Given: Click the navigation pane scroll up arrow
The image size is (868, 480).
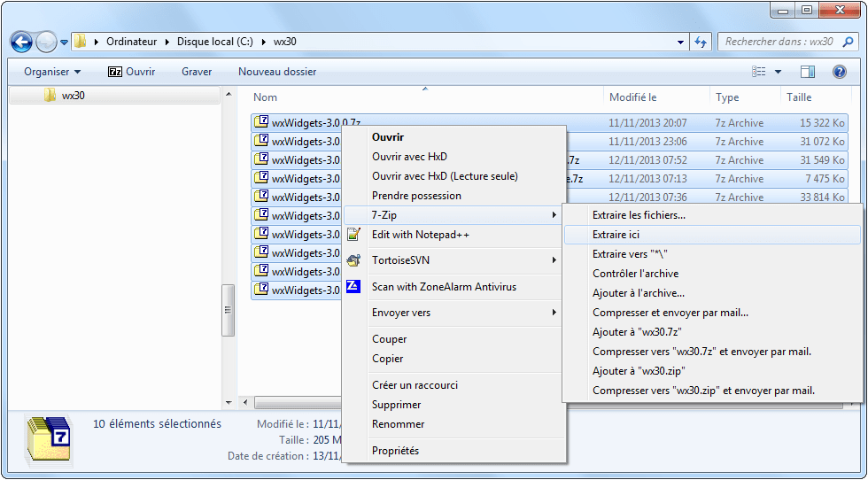Looking at the screenshot, I should 229,95.
